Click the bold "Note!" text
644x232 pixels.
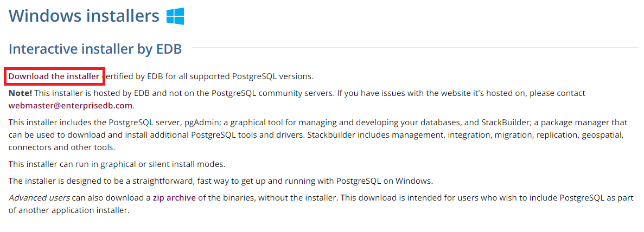pos(20,93)
